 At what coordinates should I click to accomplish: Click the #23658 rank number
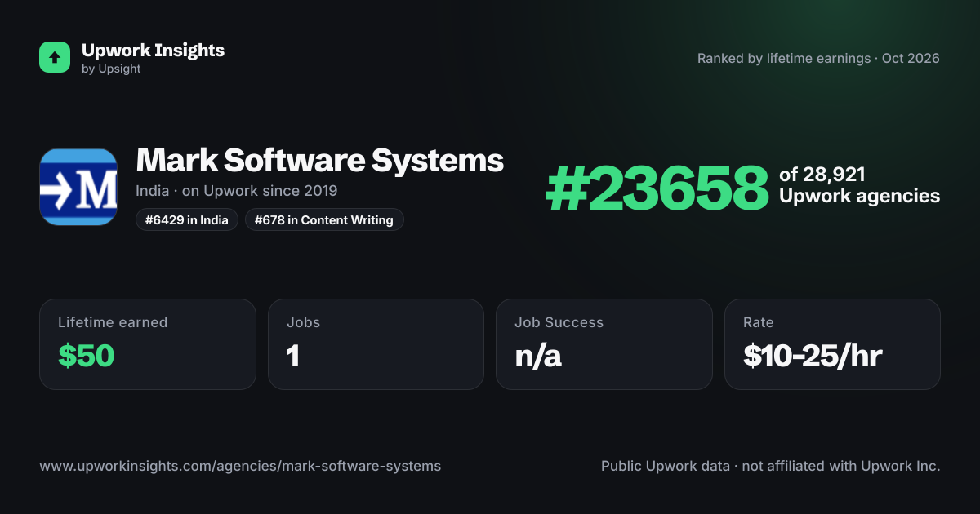click(x=657, y=188)
